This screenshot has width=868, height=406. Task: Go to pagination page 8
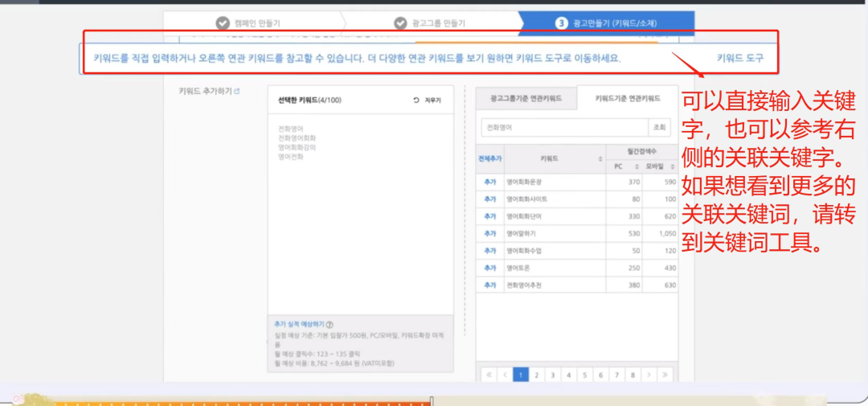pos(633,375)
